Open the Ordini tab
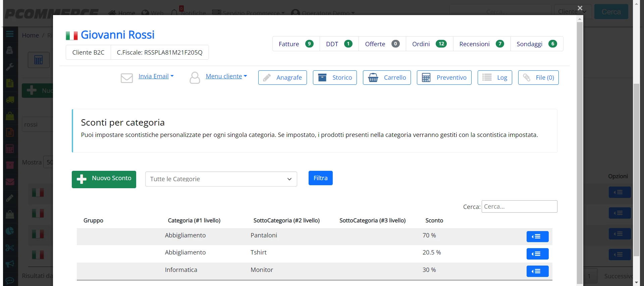This screenshot has height=286, width=644. click(429, 44)
